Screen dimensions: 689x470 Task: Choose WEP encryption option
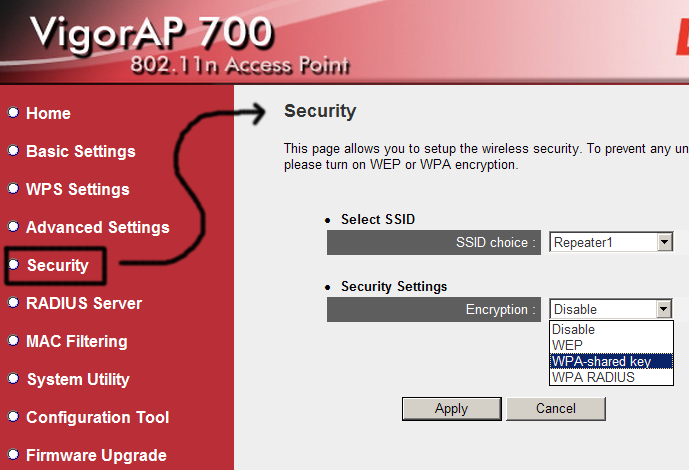pos(611,345)
